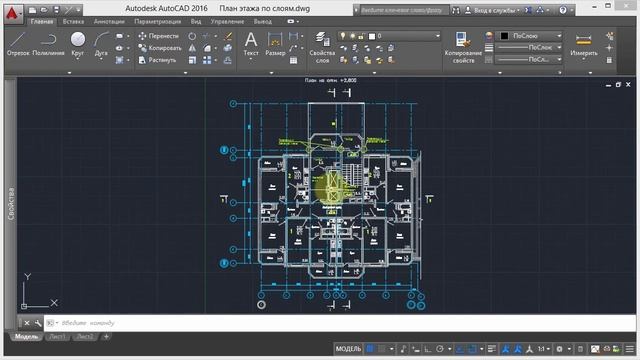Expand the Измерить options arrow
Viewport: 640px width, 360px height.
click(x=584, y=60)
